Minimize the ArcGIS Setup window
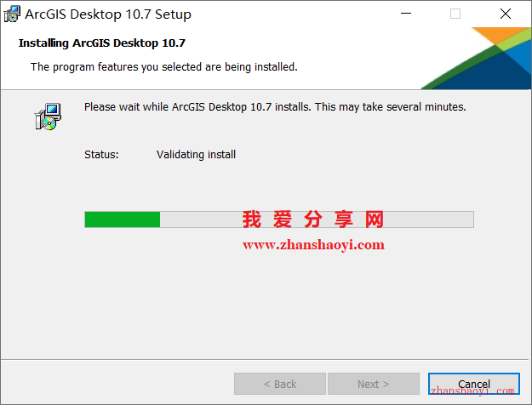Image resolution: width=532 pixels, height=405 pixels. click(406, 14)
